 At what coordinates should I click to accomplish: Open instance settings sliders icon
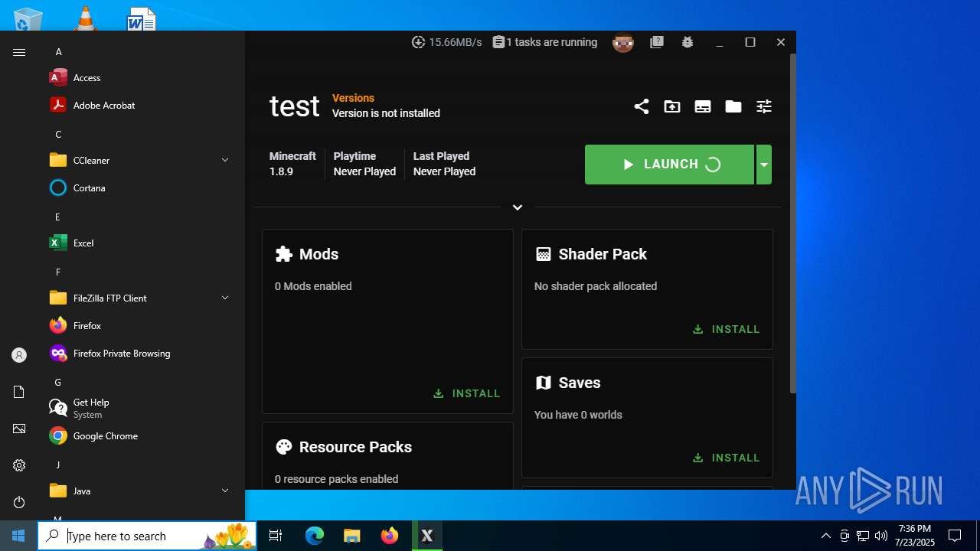click(x=764, y=106)
